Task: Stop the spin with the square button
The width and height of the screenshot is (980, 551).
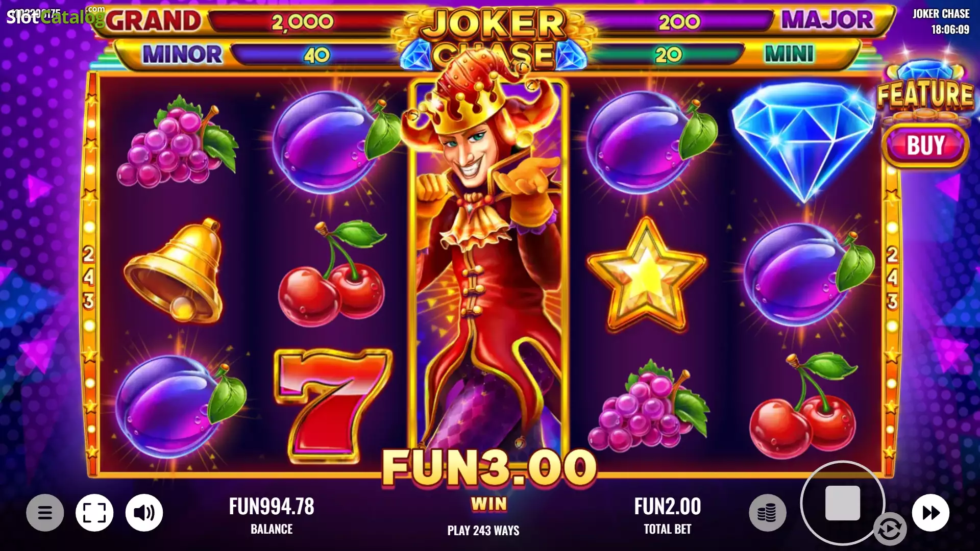Action: [842, 503]
